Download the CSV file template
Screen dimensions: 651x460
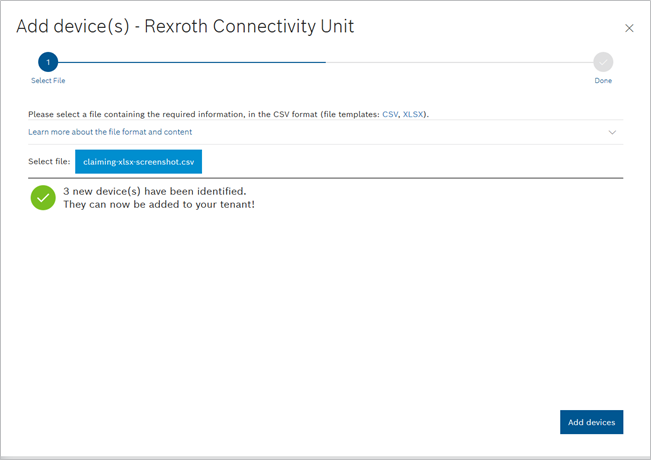click(390, 114)
